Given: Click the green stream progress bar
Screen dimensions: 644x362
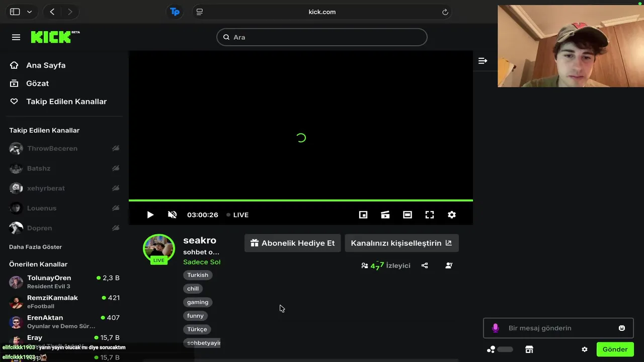Looking at the screenshot, I should point(301,201).
